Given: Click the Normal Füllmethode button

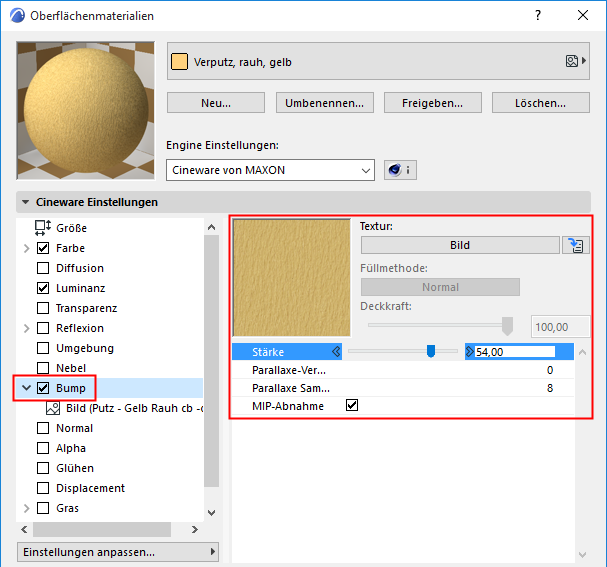Looking at the screenshot, I should [x=440, y=287].
